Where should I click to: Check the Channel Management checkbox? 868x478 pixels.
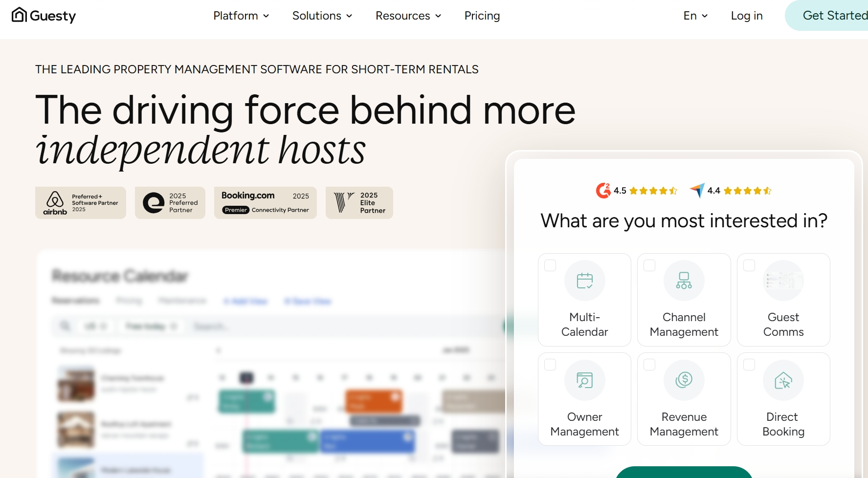(x=649, y=265)
